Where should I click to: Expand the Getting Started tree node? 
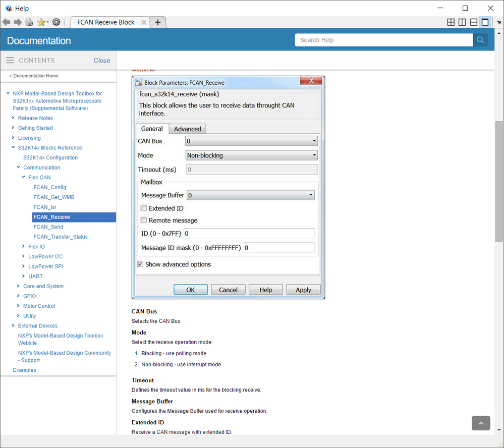point(13,128)
